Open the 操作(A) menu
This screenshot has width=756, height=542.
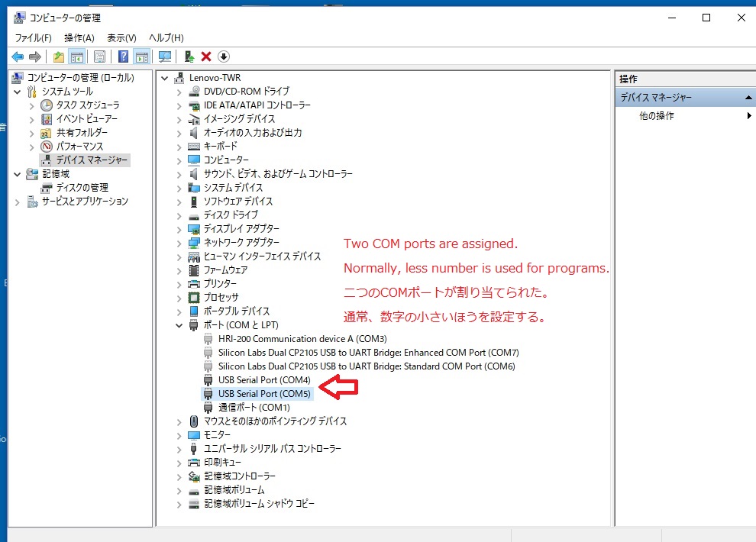79,37
